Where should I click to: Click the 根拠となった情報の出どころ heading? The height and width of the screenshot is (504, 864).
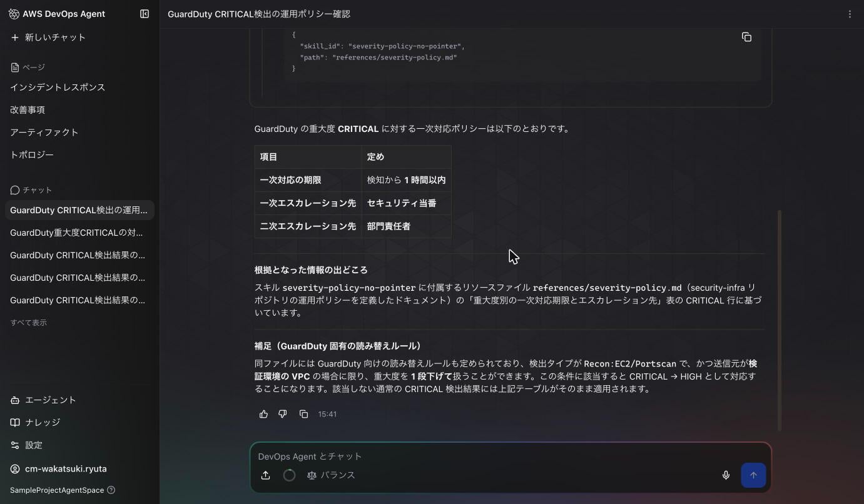click(311, 270)
